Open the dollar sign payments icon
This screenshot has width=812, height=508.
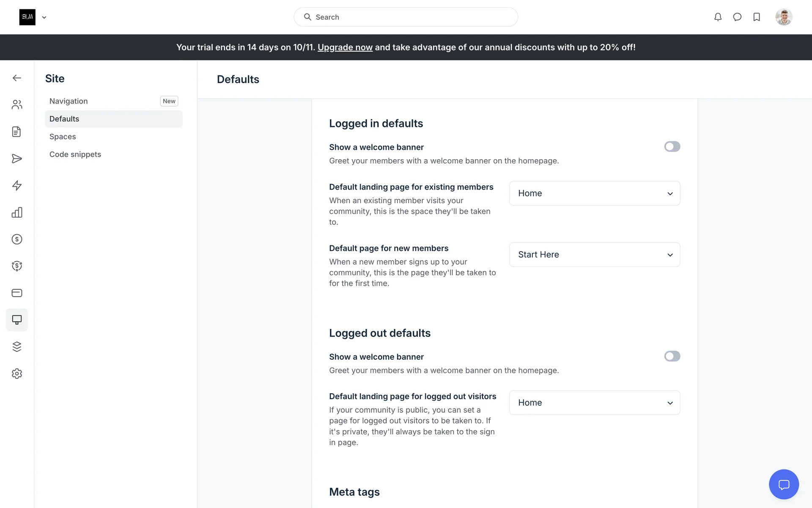coord(17,239)
